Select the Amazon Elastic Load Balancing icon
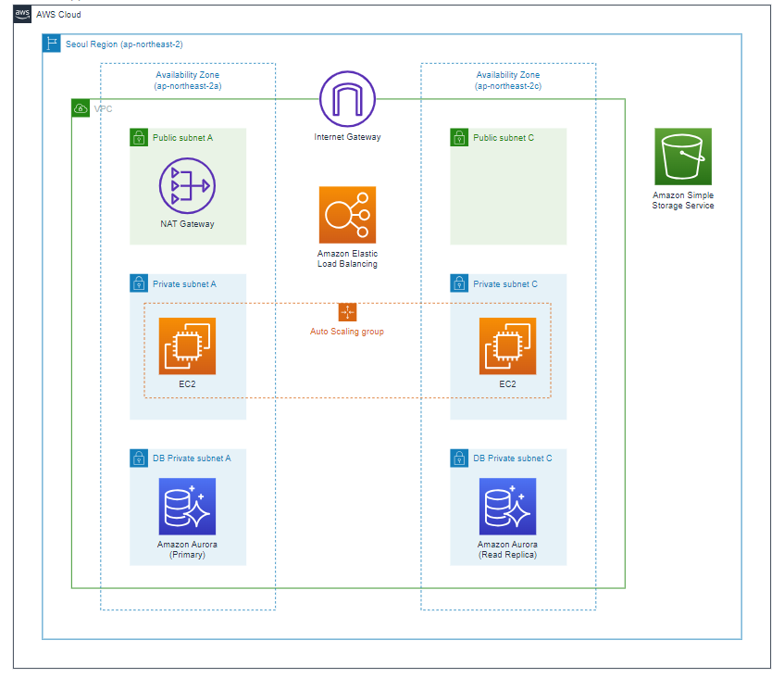Screen dimensions: 784x678 click(x=347, y=214)
